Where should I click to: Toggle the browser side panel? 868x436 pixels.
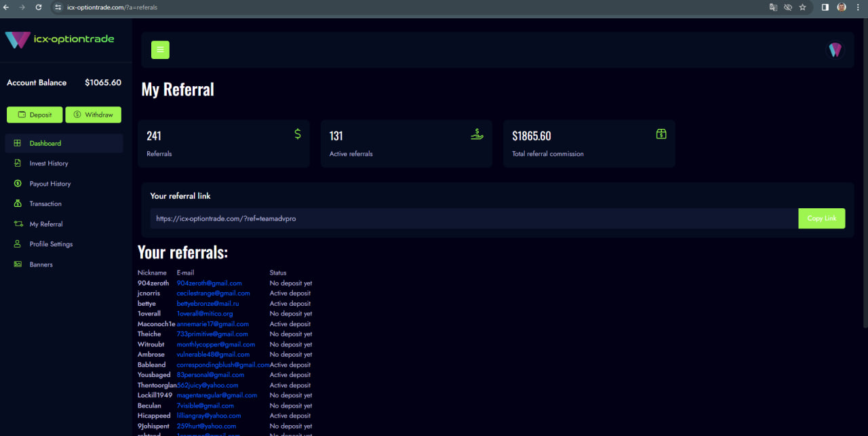(825, 7)
